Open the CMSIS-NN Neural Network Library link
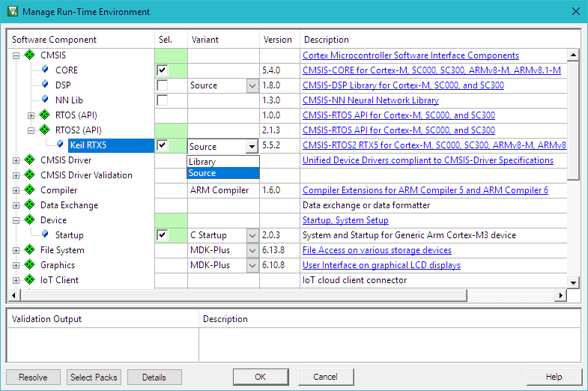 coord(371,100)
